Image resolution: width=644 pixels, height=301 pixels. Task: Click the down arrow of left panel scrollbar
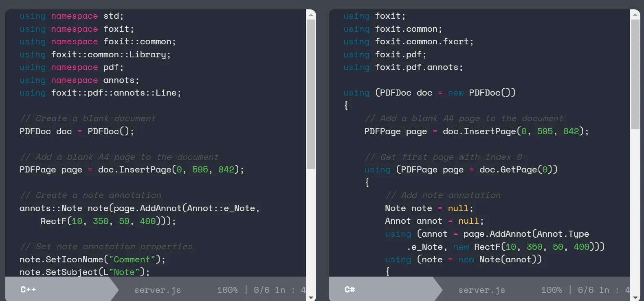click(x=311, y=297)
